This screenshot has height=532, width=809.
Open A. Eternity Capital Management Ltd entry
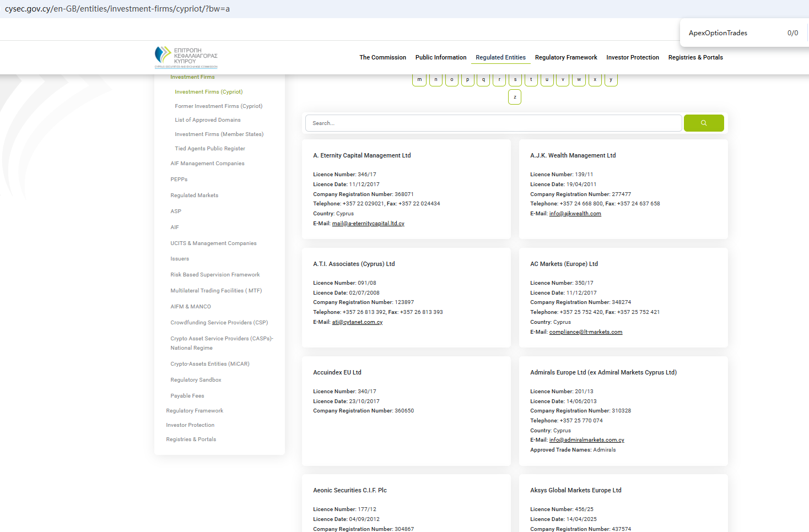362,156
